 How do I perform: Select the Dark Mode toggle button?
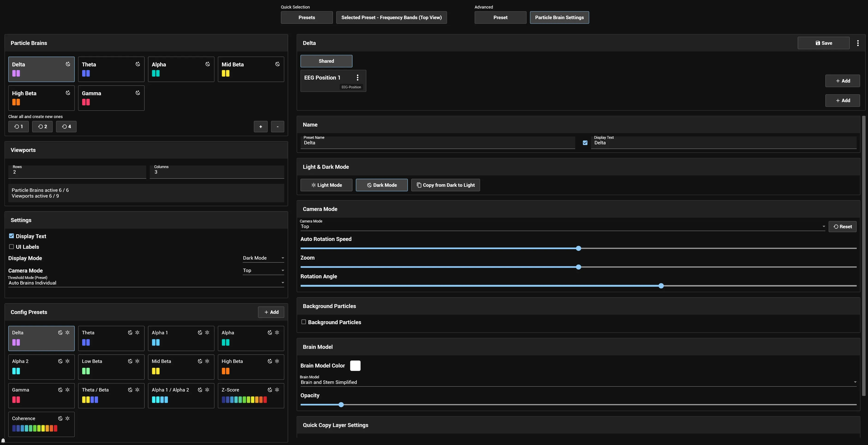click(x=382, y=185)
